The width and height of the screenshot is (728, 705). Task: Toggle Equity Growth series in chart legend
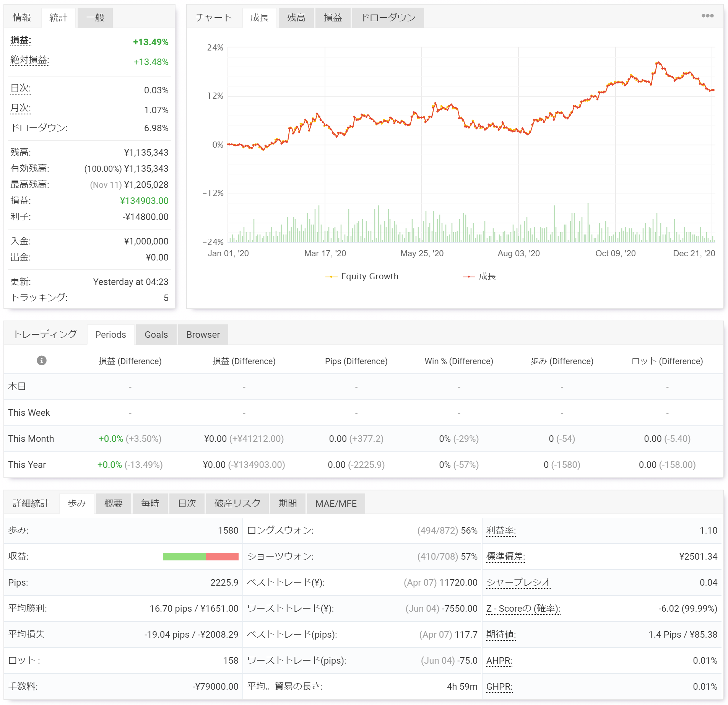(362, 276)
